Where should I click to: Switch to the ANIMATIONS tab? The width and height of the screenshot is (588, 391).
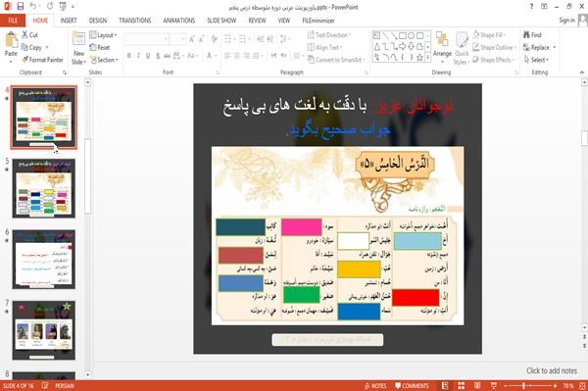point(179,21)
